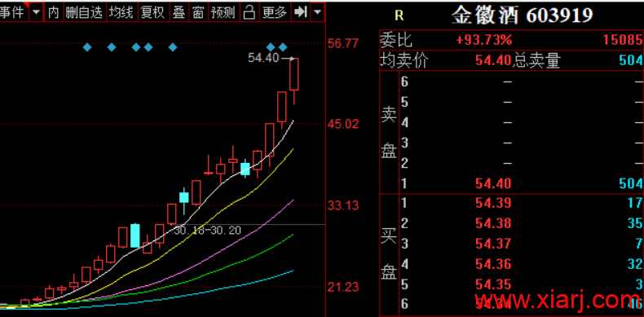Image resolution: width=644 pixels, height=317 pixels.
Task: Open the 更多 more options menu
Action: pos(275,13)
